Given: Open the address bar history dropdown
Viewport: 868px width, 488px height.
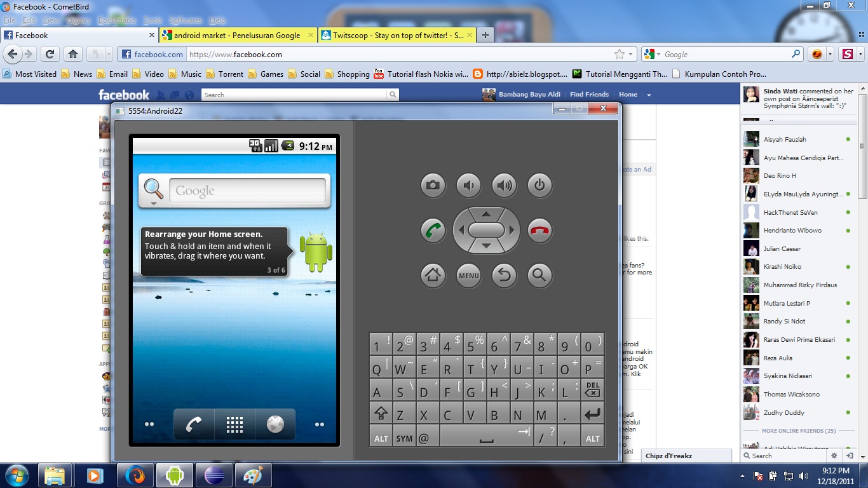Looking at the screenshot, I should pyautogui.click(x=631, y=55).
